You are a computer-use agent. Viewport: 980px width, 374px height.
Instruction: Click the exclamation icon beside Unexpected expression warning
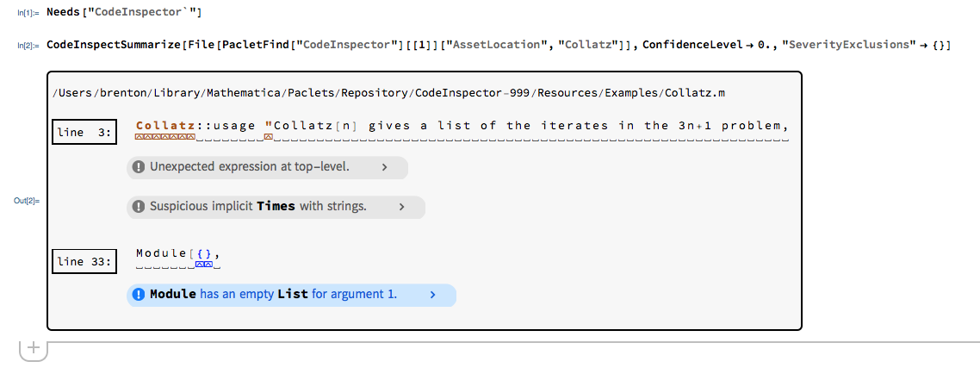[139, 167]
